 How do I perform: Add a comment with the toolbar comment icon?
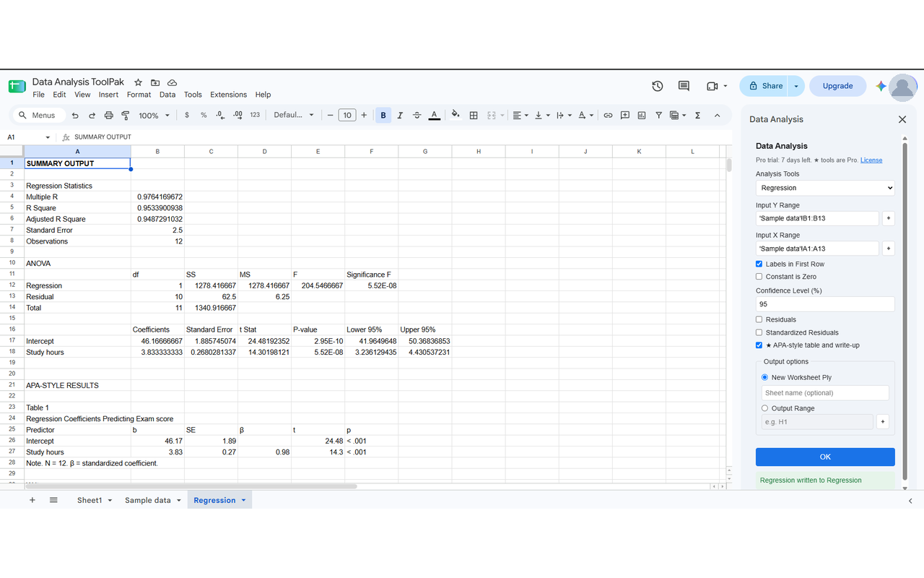pyautogui.click(x=624, y=115)
